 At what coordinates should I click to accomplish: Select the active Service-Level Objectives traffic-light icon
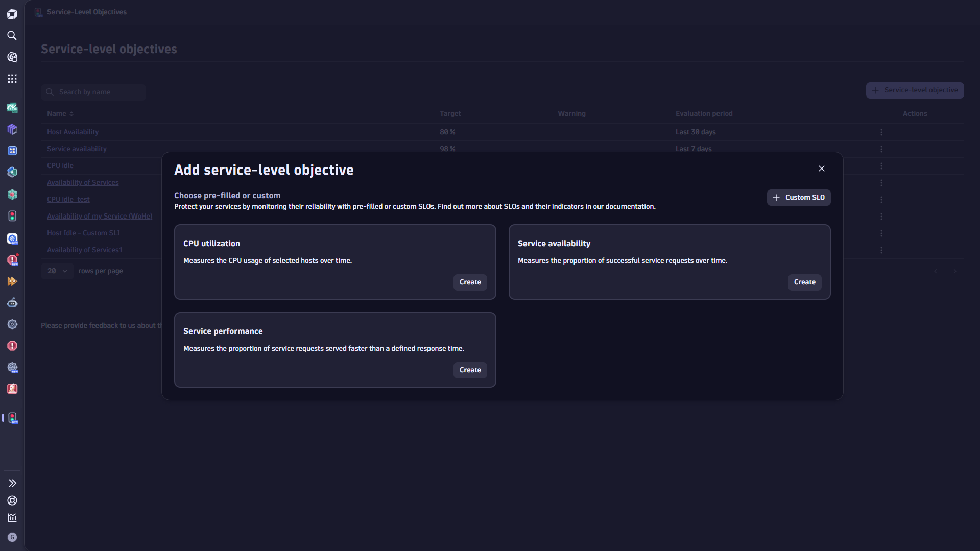point(12,418)
